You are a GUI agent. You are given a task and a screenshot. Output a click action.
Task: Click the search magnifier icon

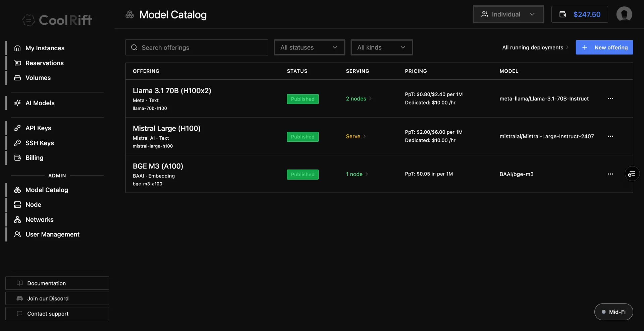coord(134,47)
